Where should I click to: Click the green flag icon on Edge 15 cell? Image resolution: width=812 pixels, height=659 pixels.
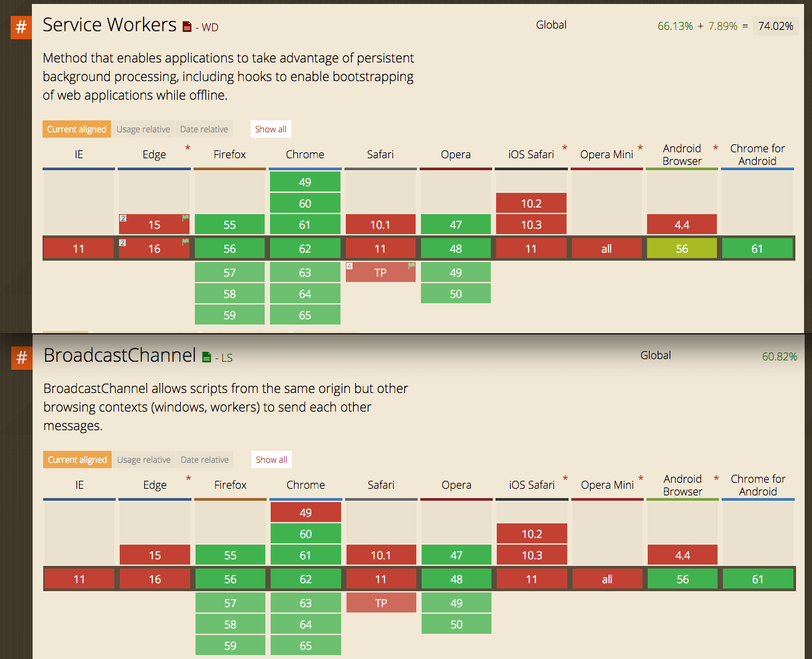click(x=185, y=219)
